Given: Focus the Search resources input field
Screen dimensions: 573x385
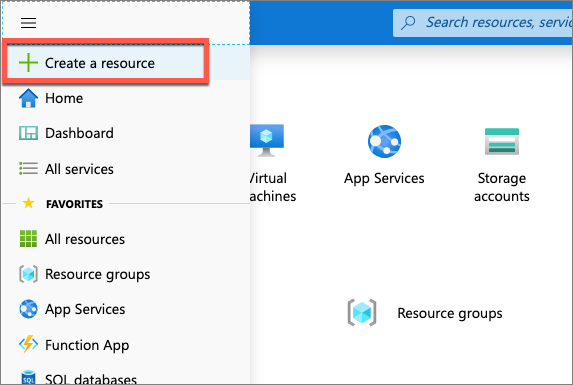Looking at the screenshot, I should coord(483,23).
